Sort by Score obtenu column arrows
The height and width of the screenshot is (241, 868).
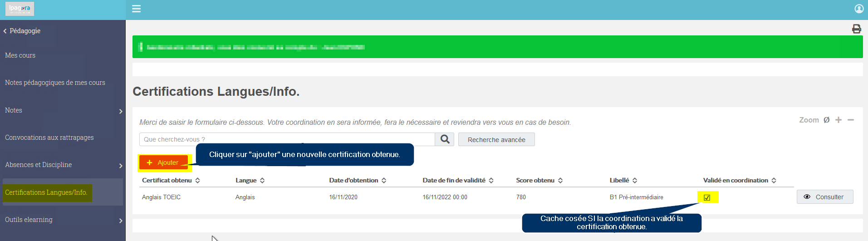(560, 180)
